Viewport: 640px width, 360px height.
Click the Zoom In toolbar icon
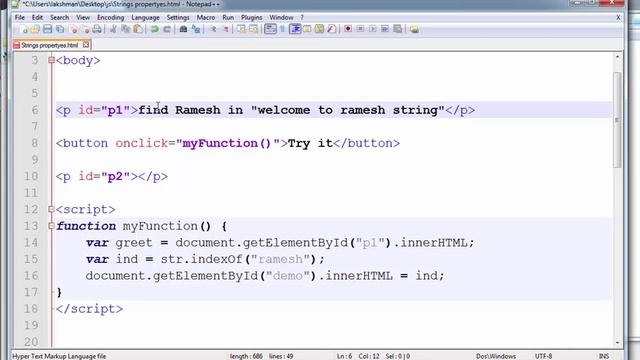[x=213, y=29]
